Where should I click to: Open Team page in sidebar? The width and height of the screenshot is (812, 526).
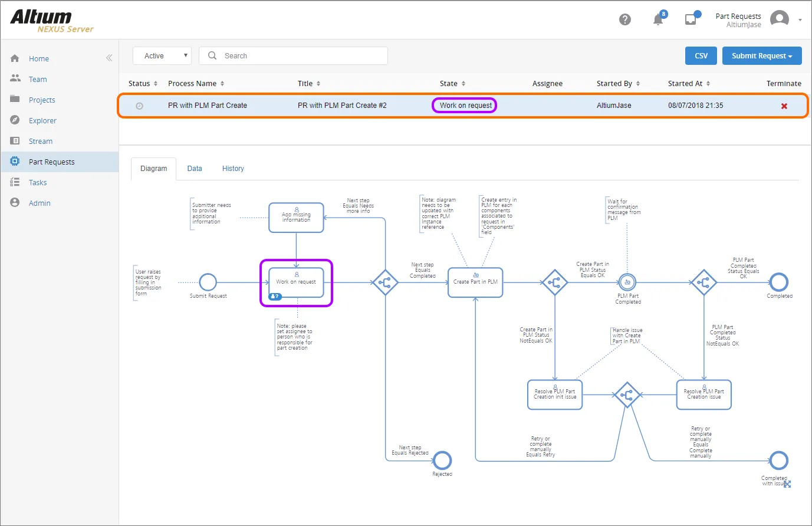click(x=38, y=80)
